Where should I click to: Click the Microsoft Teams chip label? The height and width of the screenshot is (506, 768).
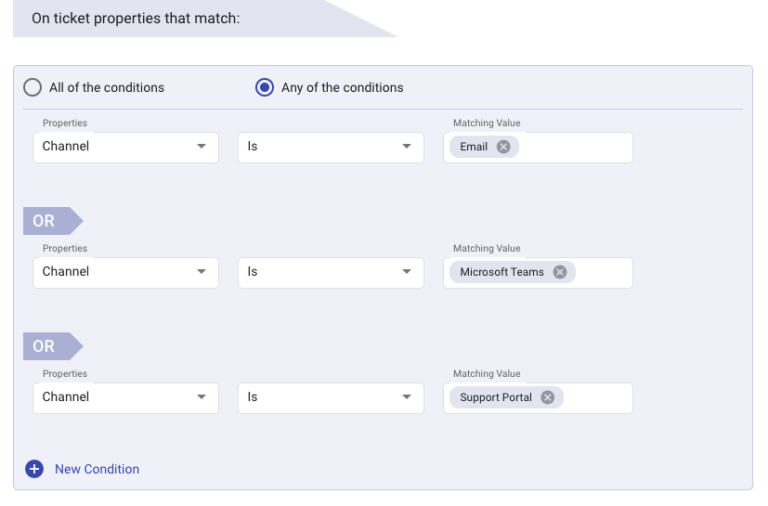pyautogui.click(x=502, y=272)
